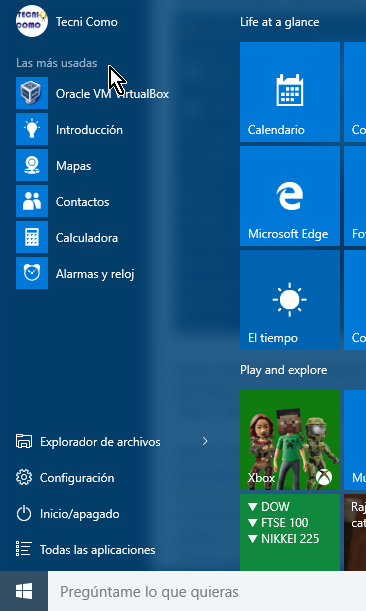
Task: Open the Calendario tile
Action: tap(290, 92)
